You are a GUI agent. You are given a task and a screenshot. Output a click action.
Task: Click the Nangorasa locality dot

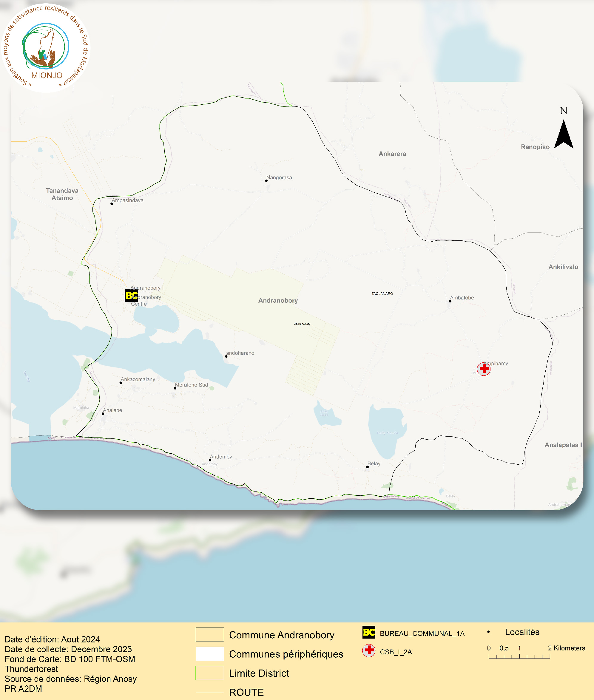tap(266, 181)
